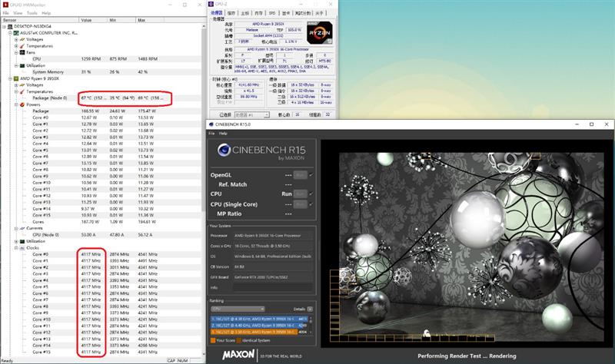
Task: Click the Clocks icon in HWMonitor
Action: (22, 247)
